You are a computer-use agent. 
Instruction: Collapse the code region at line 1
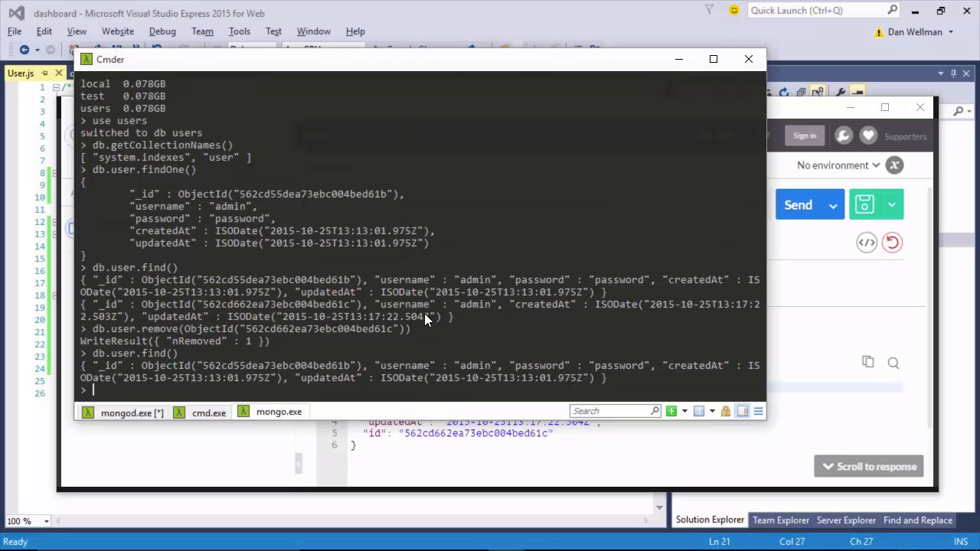click(x=55, y=87)
